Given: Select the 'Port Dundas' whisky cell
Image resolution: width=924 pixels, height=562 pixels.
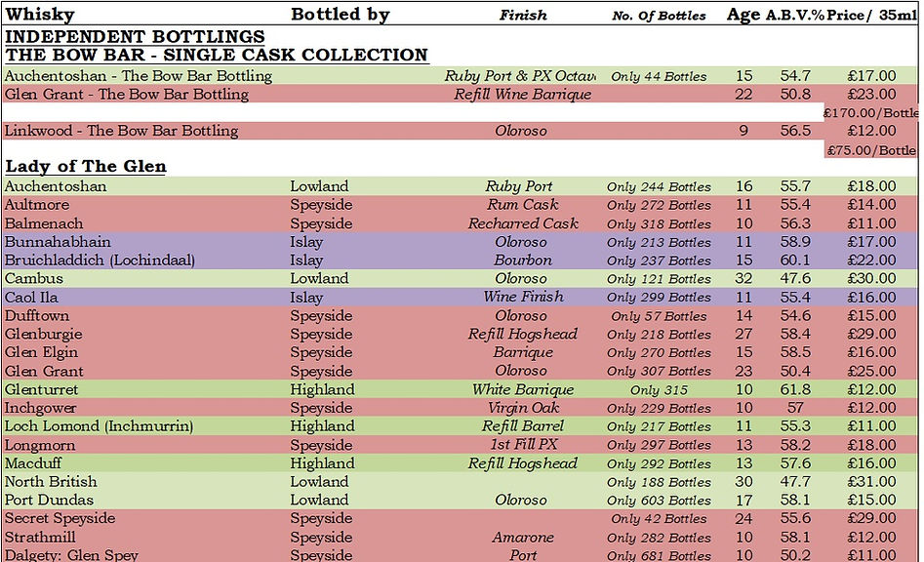Looking at the screenshot, I should [x=49, y=500].
